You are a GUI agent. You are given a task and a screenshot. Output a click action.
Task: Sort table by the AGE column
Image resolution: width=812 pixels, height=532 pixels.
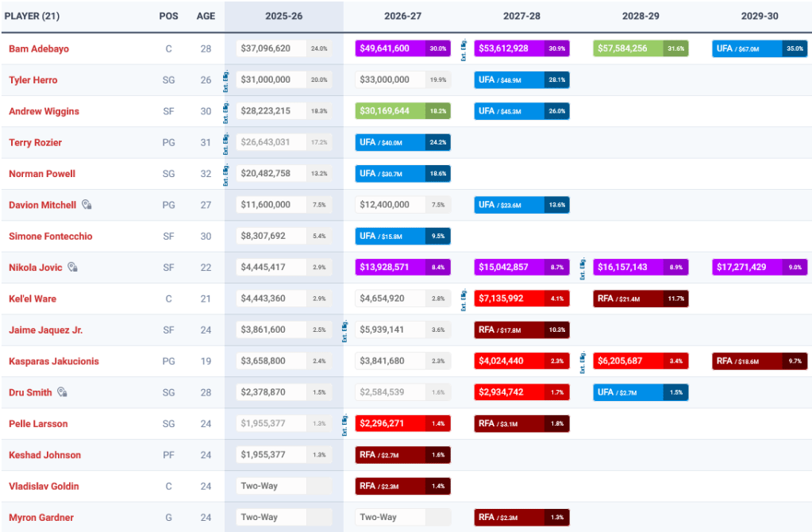point(206,16)
